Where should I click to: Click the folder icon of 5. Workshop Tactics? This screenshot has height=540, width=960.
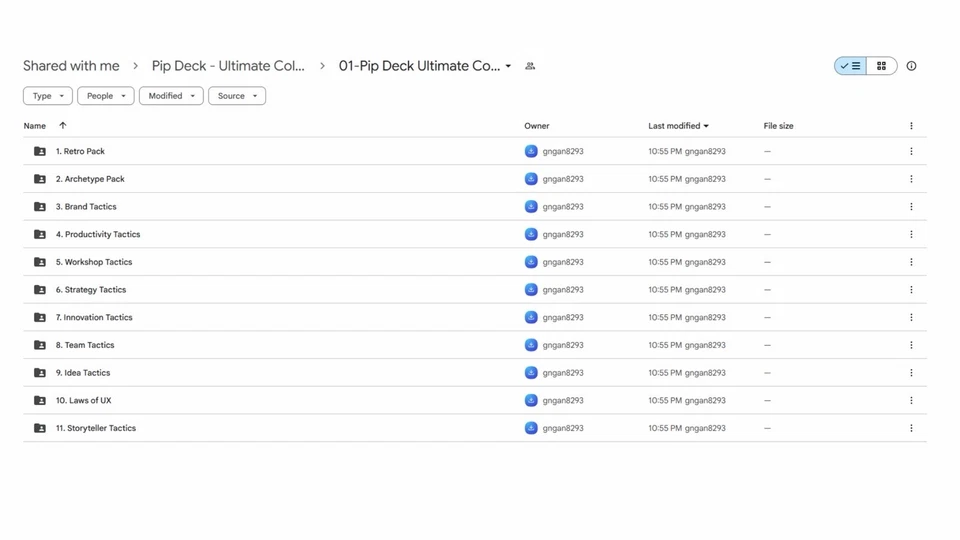(x=40, y=262)
